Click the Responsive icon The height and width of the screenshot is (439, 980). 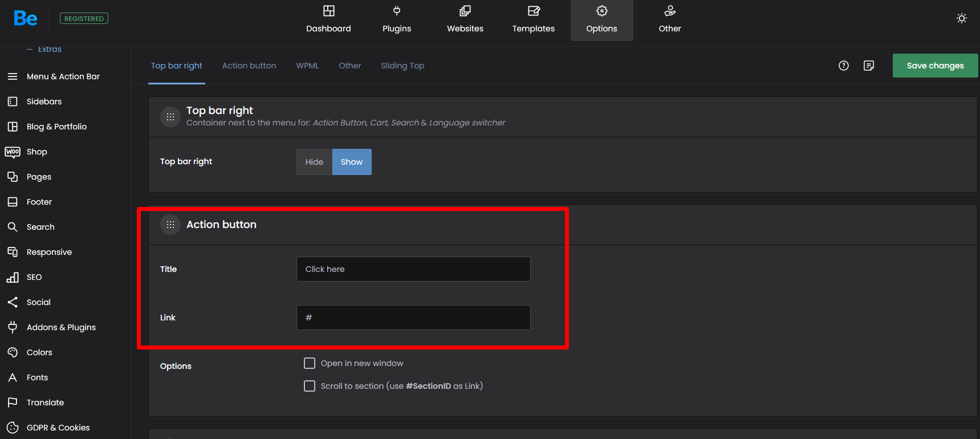tap(13, 252)
